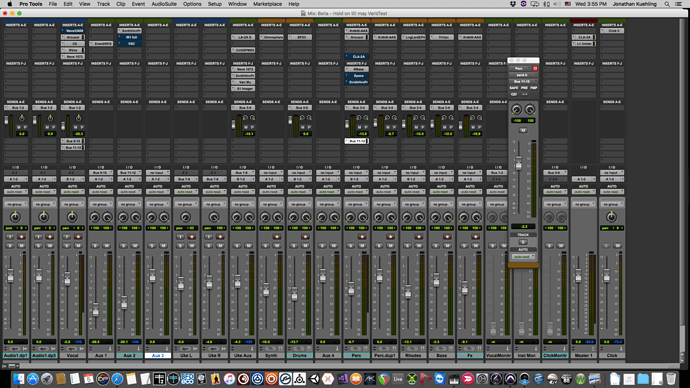Open Finder from the Dock
This screenshot has height=388, width=690.
tap(18, 379)
